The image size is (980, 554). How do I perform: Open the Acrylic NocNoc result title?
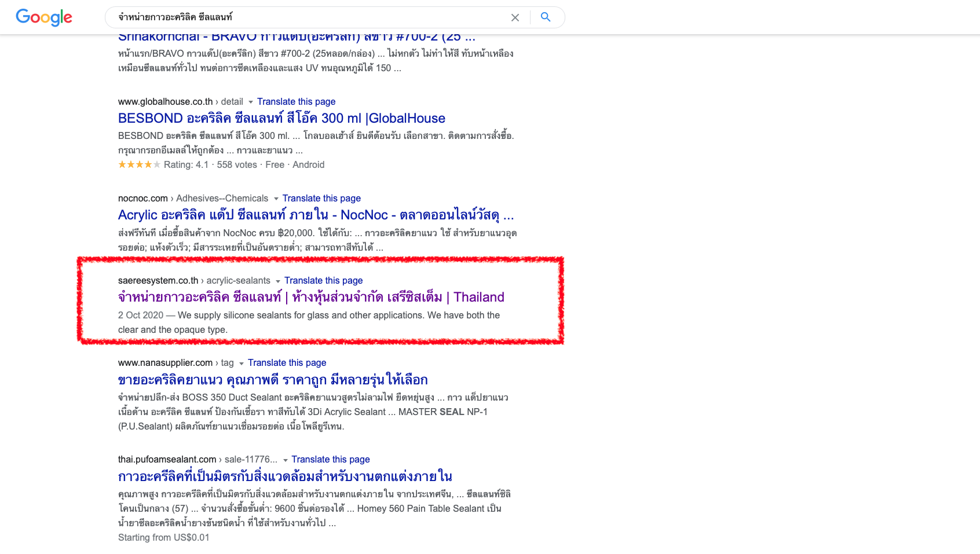(316, 215)
